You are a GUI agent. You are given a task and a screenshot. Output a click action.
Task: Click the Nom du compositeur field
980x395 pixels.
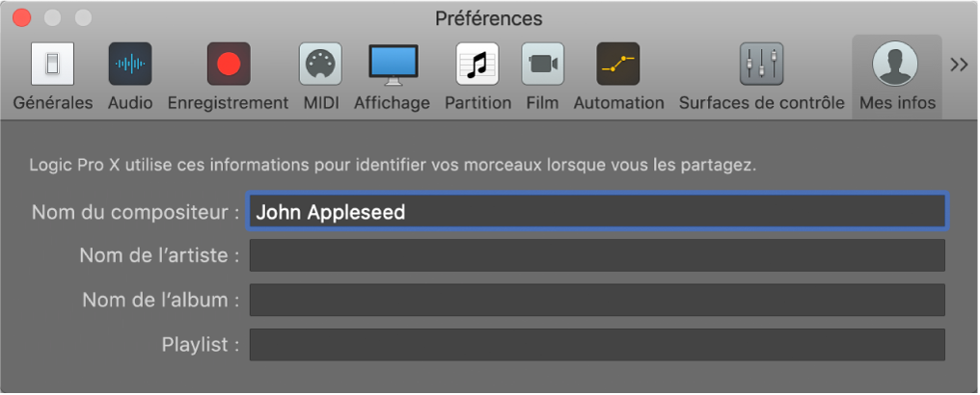(597, 211)
